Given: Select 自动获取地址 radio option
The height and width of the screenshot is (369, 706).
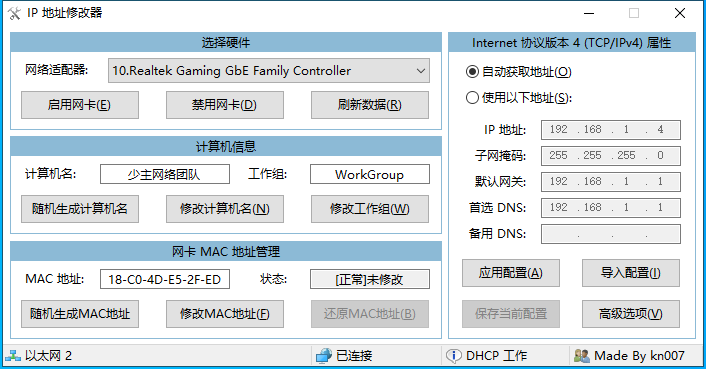Looking at the screenshot, I should pos(472,72).
